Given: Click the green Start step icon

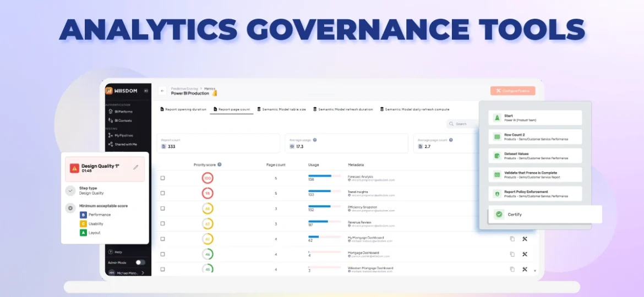Looking at the screenshot, I should click(x=497, y=118).
